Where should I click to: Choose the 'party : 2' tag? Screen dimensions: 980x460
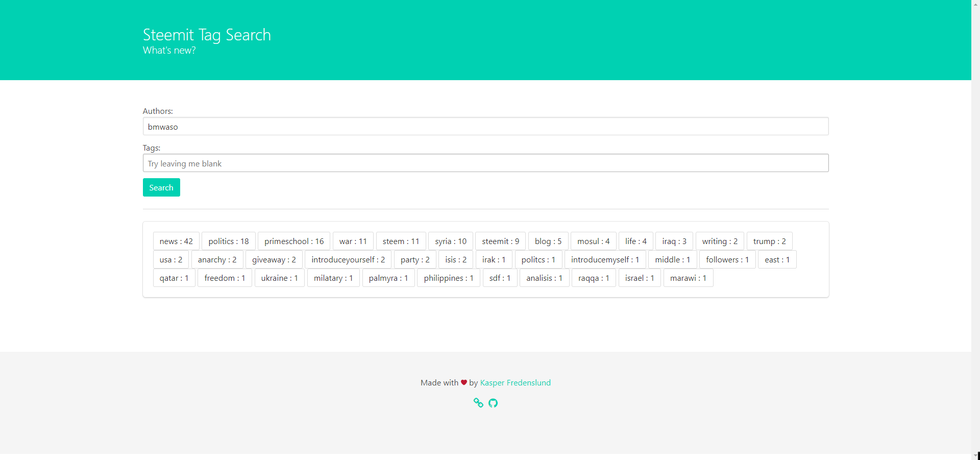[415, 259]
